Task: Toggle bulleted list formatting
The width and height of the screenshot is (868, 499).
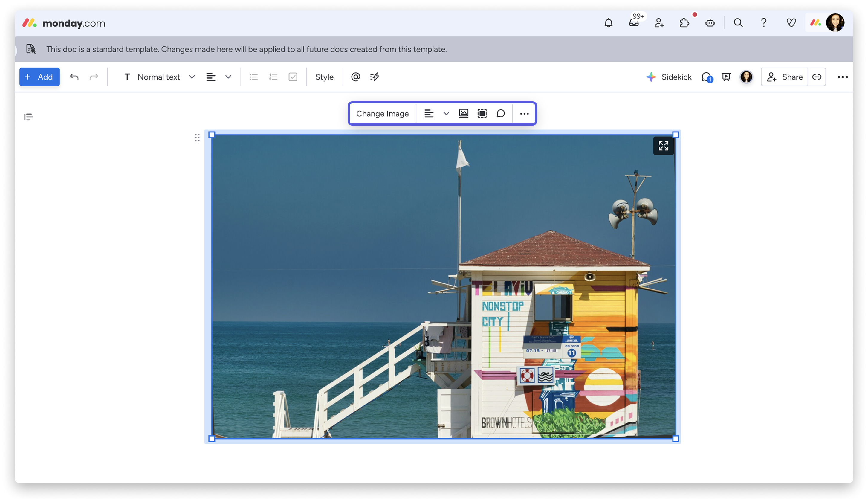Action: pos(253,77)
